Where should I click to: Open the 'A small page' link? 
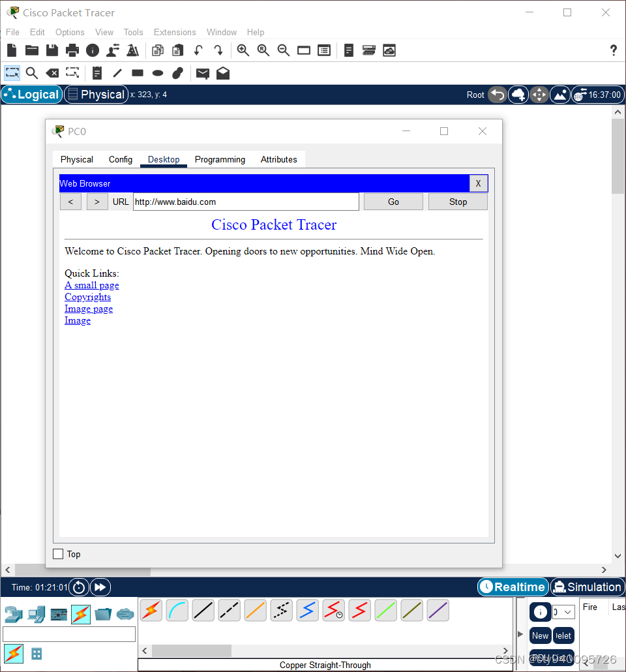tap(92, 285)
